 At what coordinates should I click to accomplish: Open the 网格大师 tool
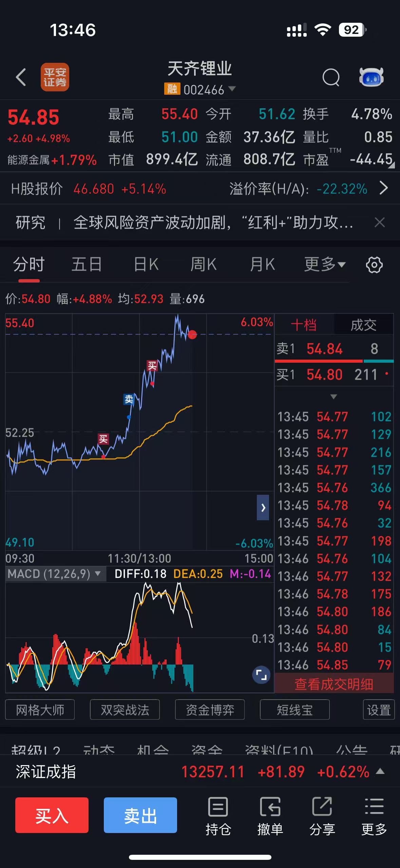pyautogui.click(x=40, y=710)
